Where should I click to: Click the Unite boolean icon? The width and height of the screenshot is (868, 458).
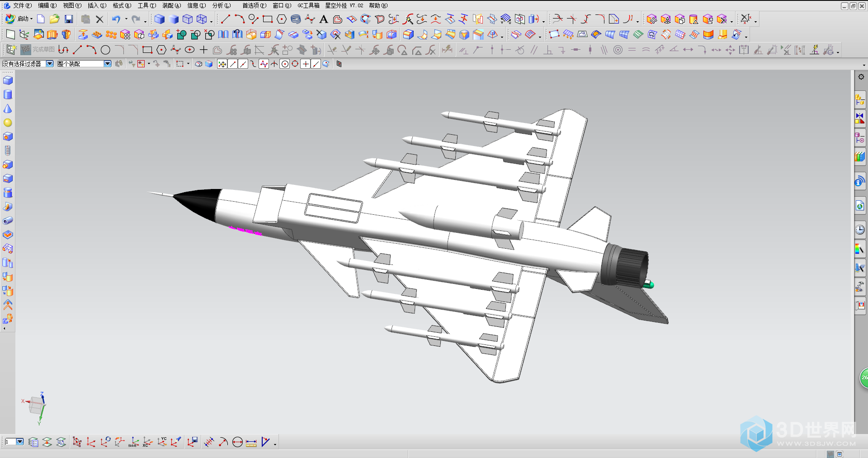click(181, 34)
